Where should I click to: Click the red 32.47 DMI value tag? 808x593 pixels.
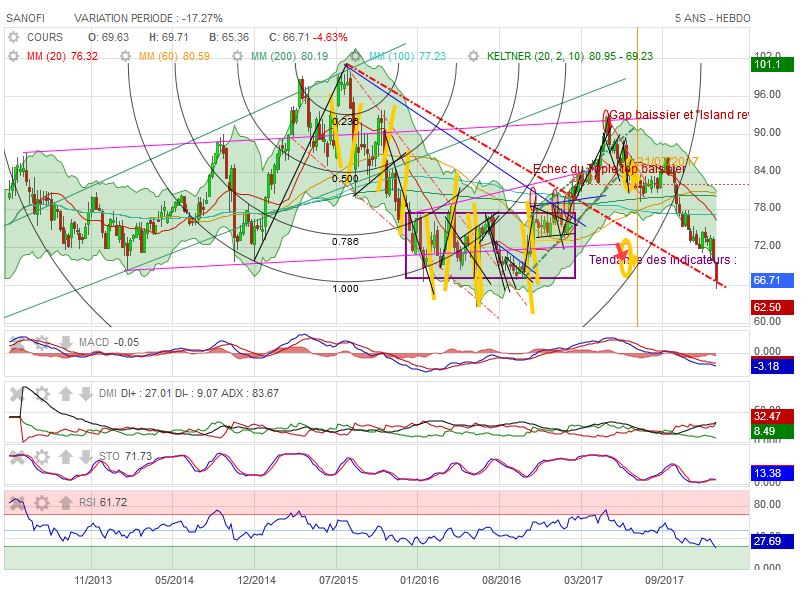coord(772,416)
